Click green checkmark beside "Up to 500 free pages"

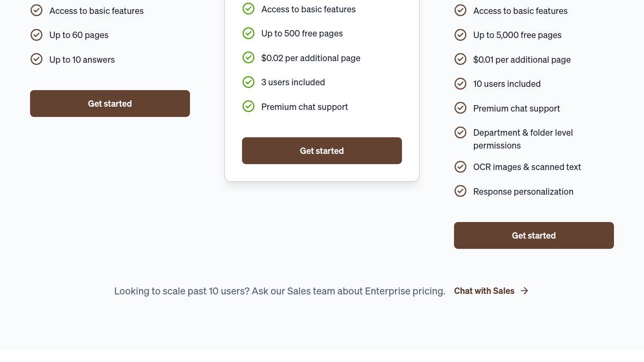[x=248, y=33]
